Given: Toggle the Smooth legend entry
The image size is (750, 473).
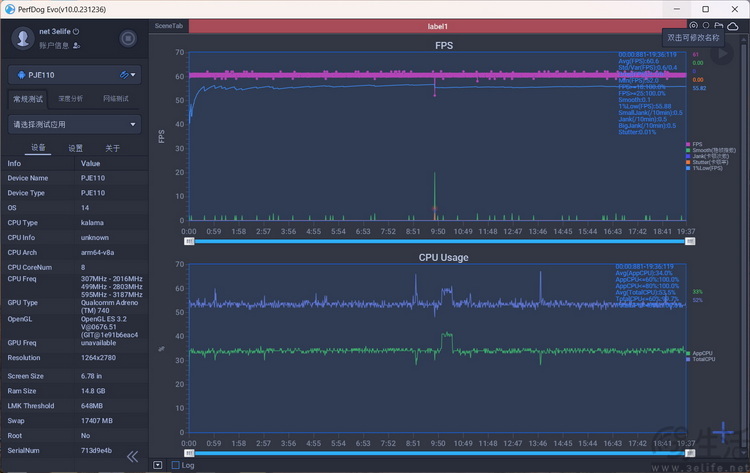Looking at the screenshot, I should click(711, 150).
